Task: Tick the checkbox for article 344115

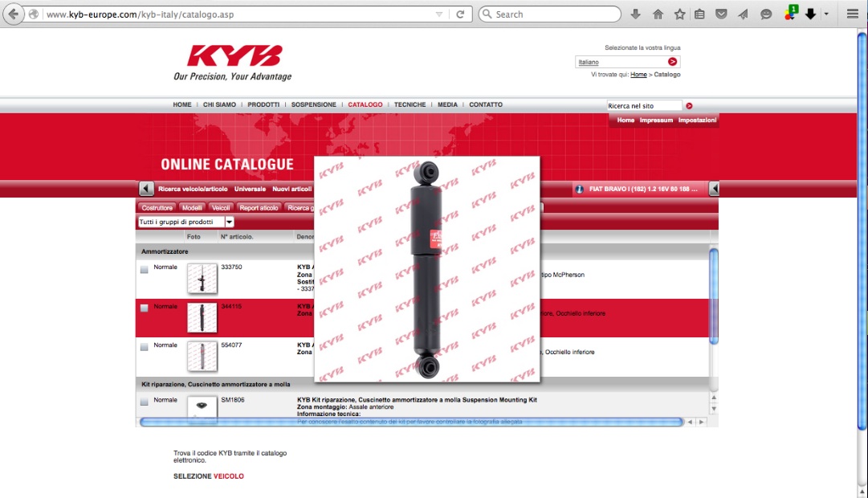Action: click(x=144, y=308)
